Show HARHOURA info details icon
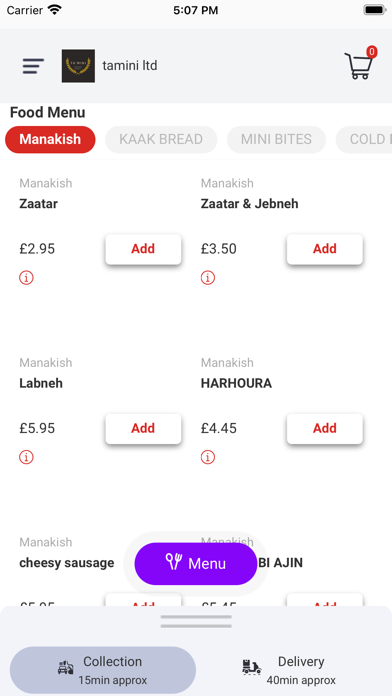 point(208,457)
